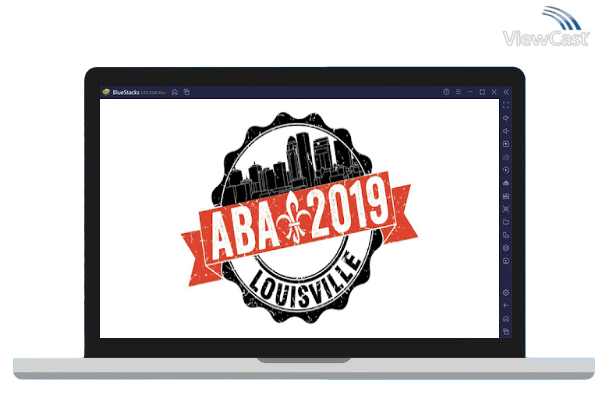Open the Media folder icon in the sidebar

pyautogui.click(x=506, y=222)
